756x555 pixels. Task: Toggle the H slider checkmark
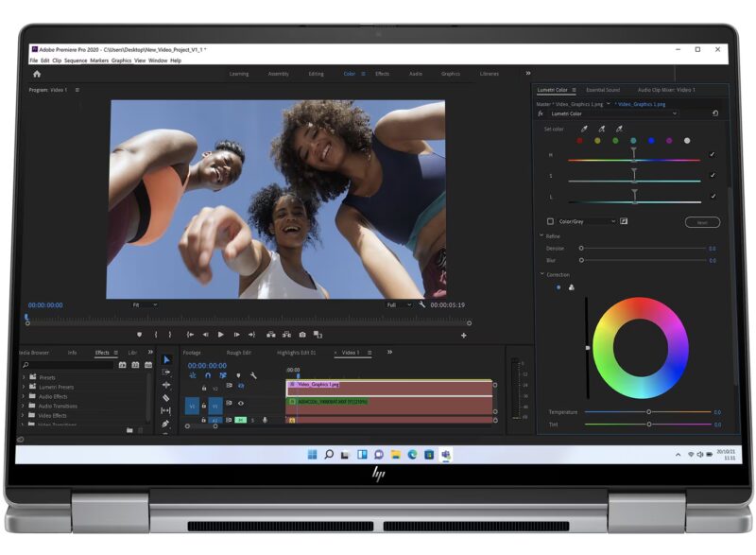713,154
